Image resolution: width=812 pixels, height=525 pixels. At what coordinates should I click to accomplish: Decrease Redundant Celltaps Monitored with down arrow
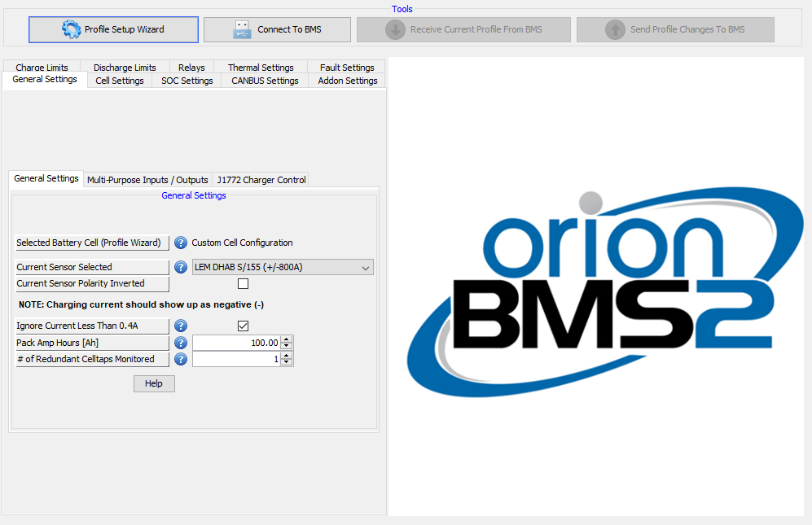(286, 362)
